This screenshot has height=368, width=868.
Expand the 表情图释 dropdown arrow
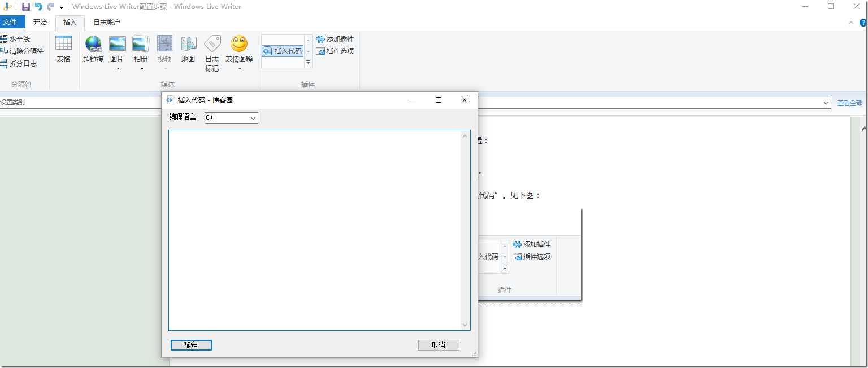pos(240,69)
